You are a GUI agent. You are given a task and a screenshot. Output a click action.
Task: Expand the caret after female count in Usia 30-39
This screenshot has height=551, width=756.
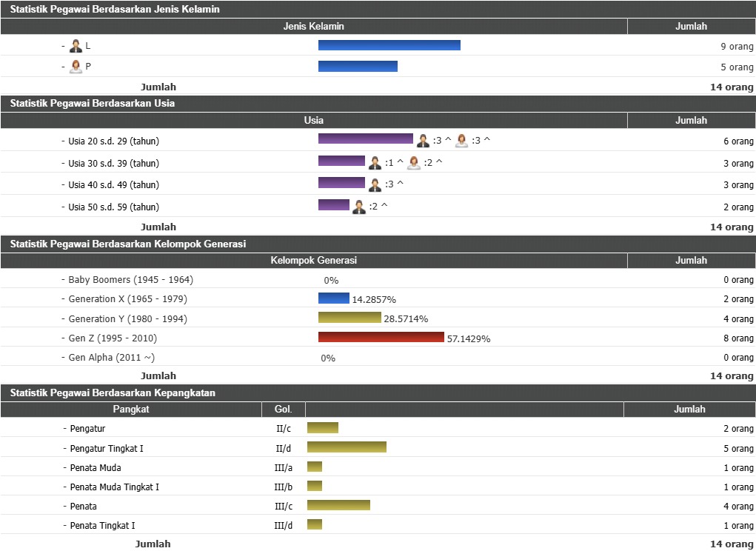point(438,162)
